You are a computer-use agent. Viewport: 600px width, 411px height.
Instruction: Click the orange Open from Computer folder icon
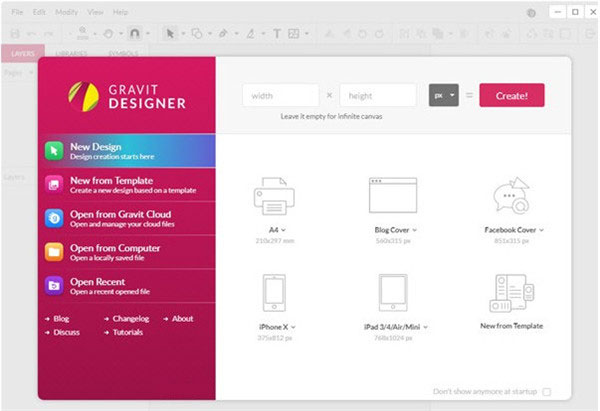[x=54, y=252]
